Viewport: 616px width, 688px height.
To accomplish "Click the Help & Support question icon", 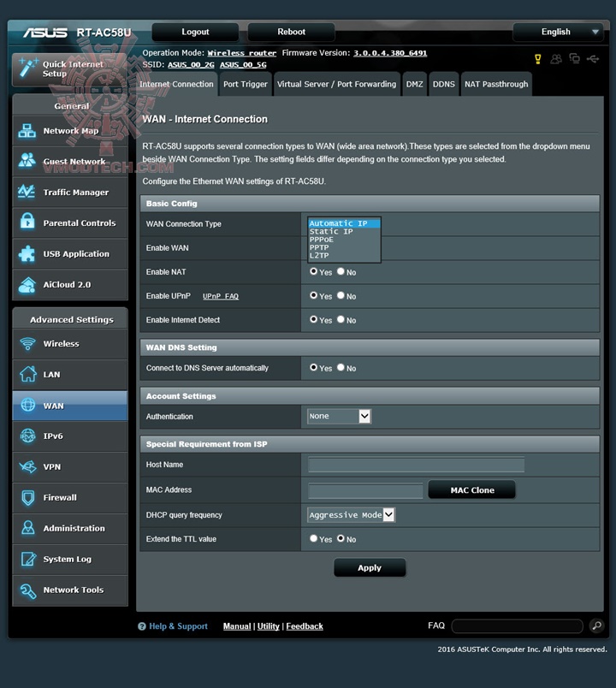I will coord(142,626).
